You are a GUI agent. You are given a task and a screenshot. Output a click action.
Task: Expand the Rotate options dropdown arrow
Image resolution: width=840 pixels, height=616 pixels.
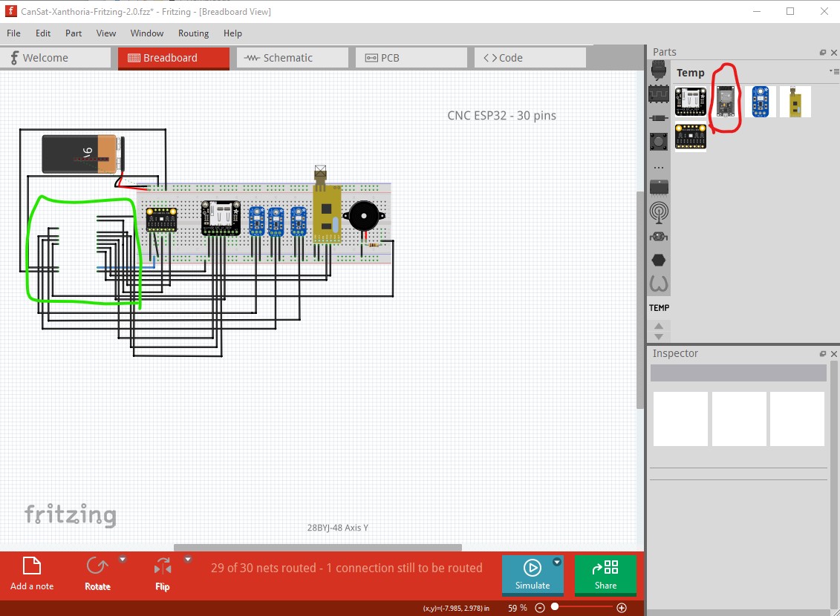[123, 560]
